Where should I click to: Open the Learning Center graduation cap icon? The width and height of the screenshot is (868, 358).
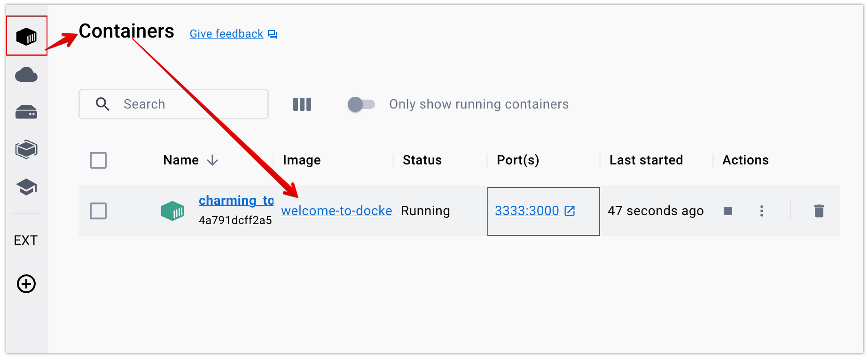tap(26, 187)
